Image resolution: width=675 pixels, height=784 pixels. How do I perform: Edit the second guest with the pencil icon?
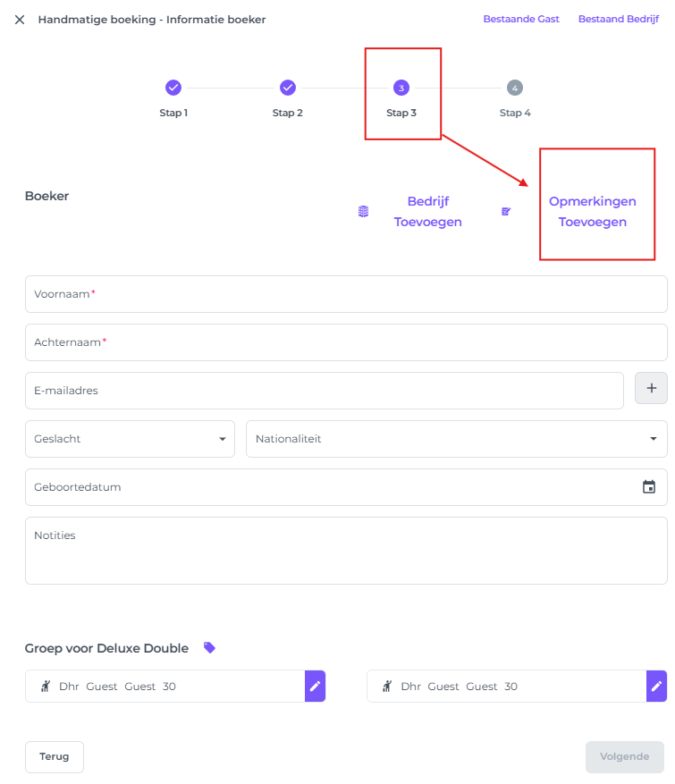pyautogui.click(x=656, y=687)
